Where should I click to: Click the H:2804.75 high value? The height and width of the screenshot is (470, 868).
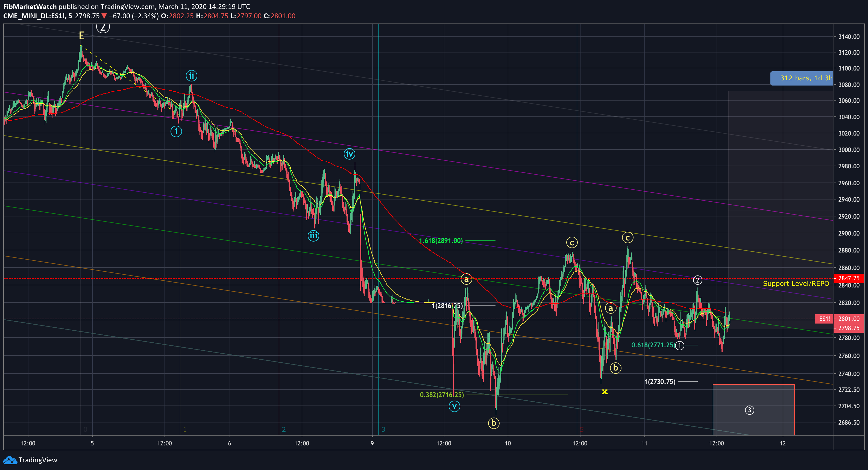click(212, 16)
